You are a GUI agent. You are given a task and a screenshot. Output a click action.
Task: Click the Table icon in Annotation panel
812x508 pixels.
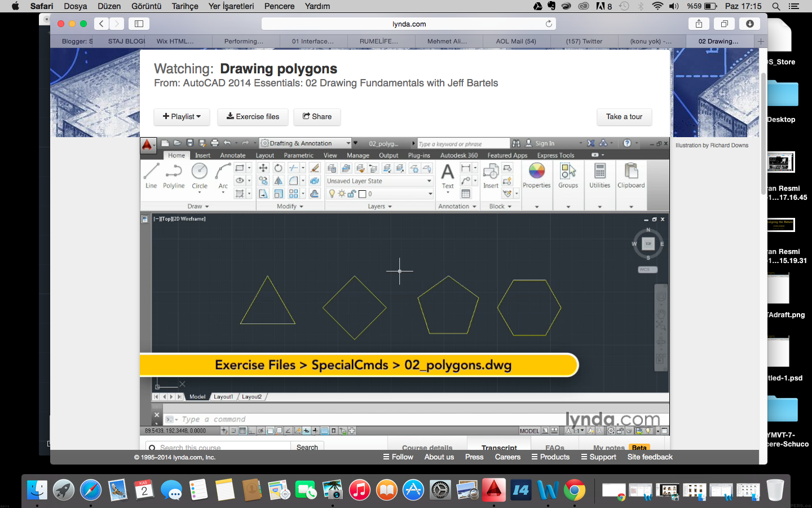click(466, 194)
